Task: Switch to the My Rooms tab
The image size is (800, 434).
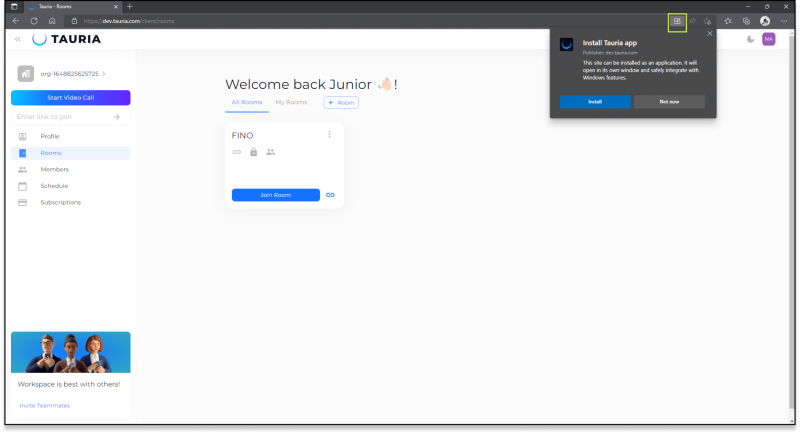Action: (x=291, y=103)
